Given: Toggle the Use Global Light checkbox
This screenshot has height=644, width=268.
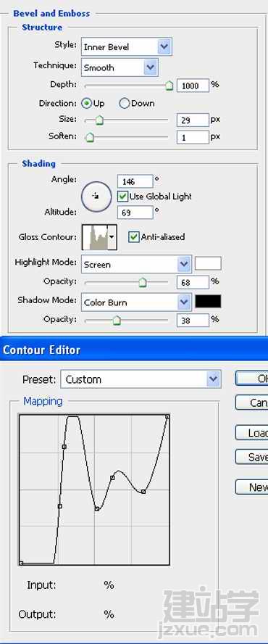Looking at the screenshot, I should click(122, 197).
